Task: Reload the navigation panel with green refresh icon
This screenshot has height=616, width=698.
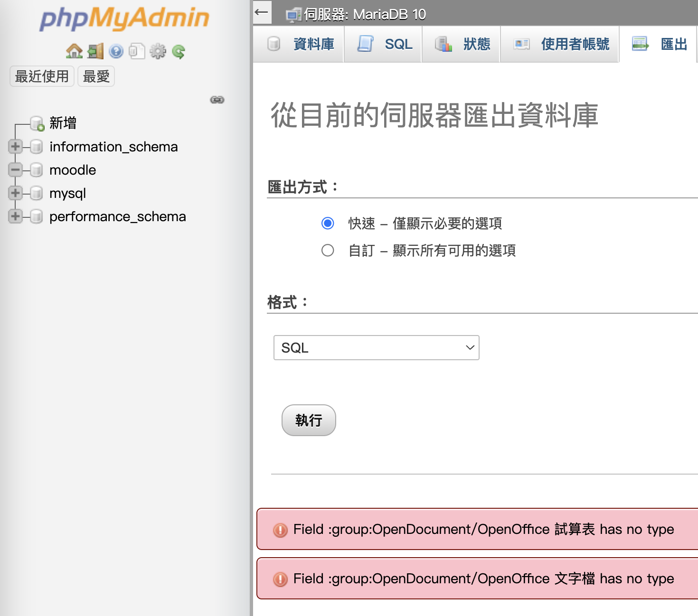Action: point(179,51)
